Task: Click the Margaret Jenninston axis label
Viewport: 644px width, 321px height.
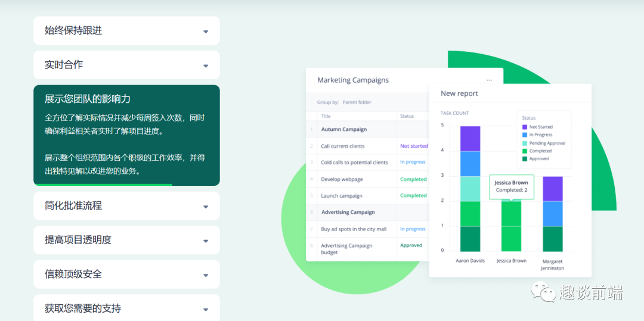Action: coord(552,265)
